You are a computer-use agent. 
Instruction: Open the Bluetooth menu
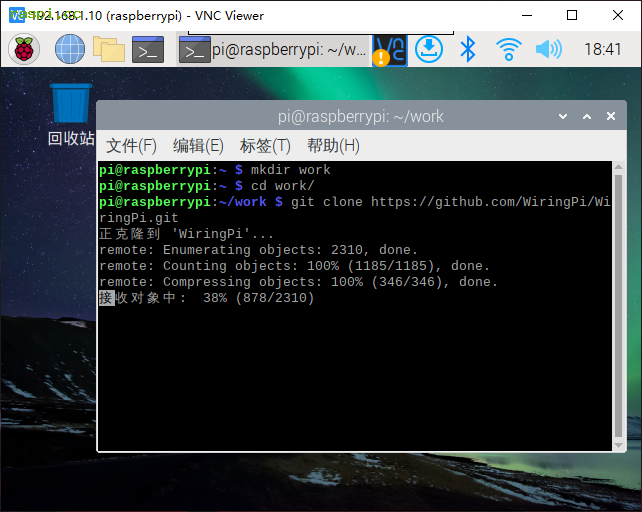point(467,49)
